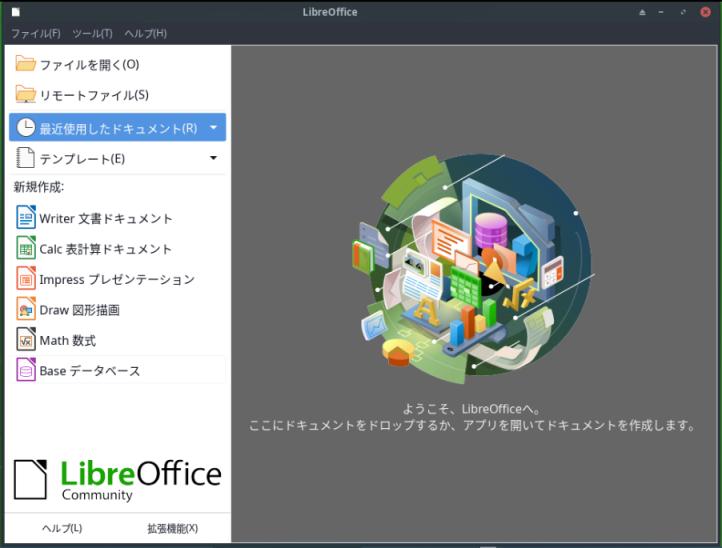This screenshot has height=548, width=722.
Task: Create a Math 数式 label
Action: [68, 341]
